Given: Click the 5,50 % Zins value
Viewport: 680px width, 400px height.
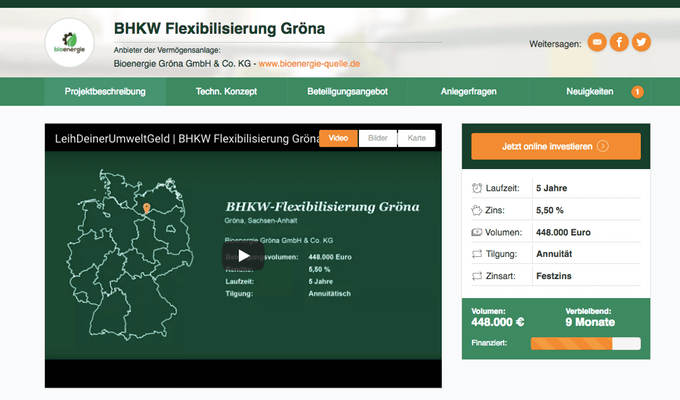Looking at the screenshot, I should pos(549,210).
